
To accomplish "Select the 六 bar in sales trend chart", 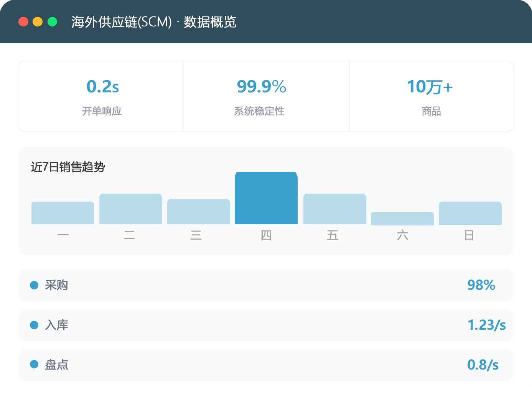I will tap(402, 219).
